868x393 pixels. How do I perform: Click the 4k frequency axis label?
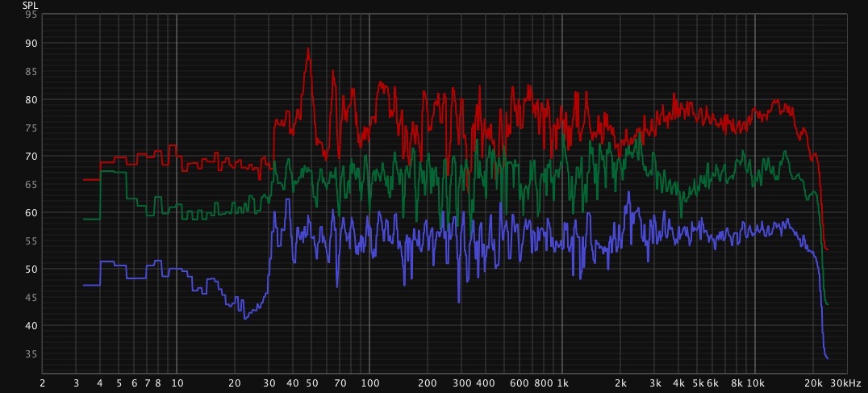[678, 383]
